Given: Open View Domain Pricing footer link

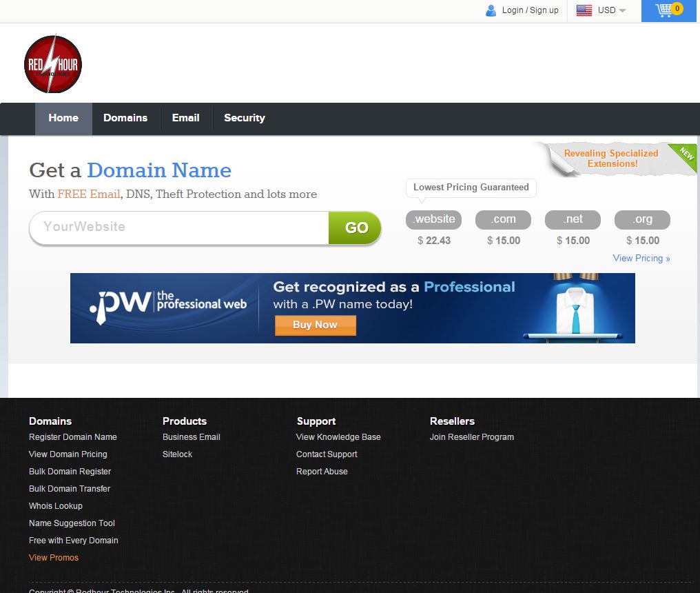Looking at the screenshot, I should [68, 454].
